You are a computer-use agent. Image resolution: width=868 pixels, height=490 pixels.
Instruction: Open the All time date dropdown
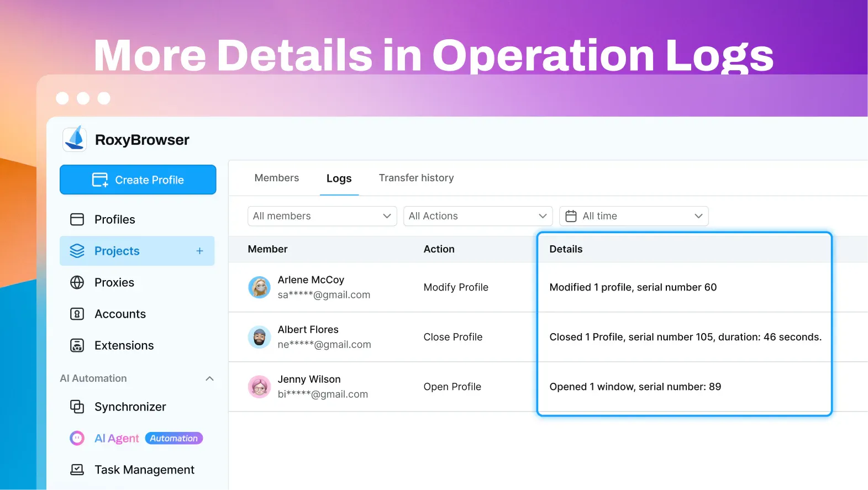(634, 216)
